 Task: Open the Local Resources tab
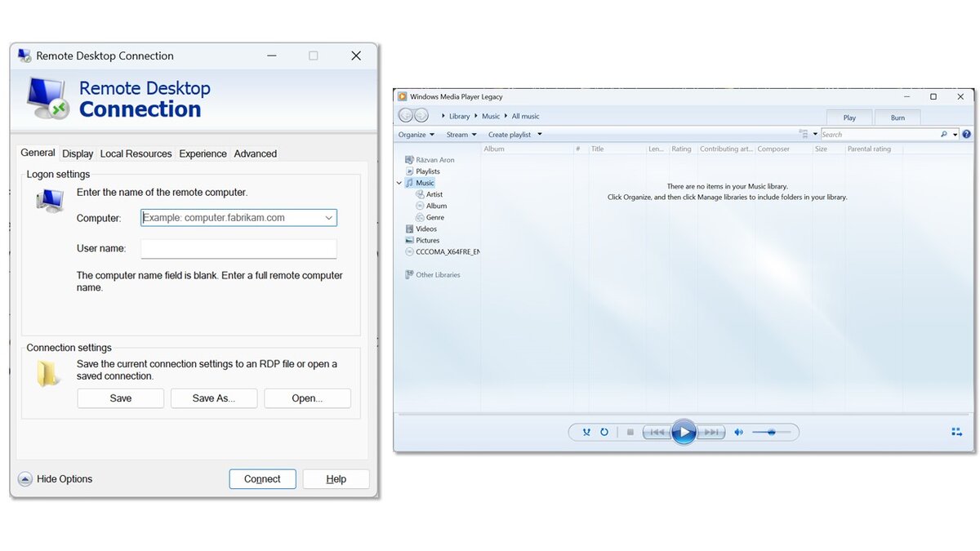pyautogui.click(x=136, y=153)
